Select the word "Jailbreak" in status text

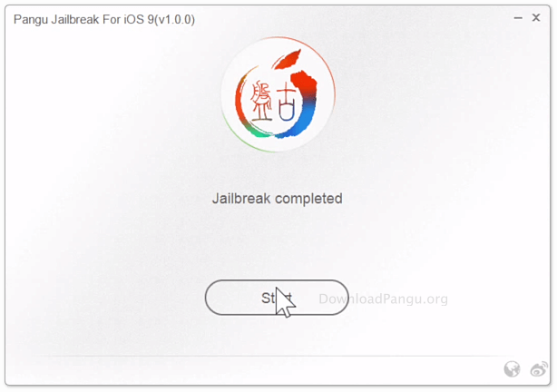point(241,199)
